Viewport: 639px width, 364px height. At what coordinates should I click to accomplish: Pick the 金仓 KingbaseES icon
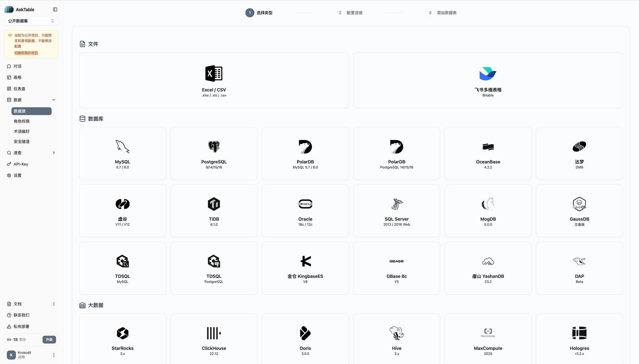click(305, 261)
